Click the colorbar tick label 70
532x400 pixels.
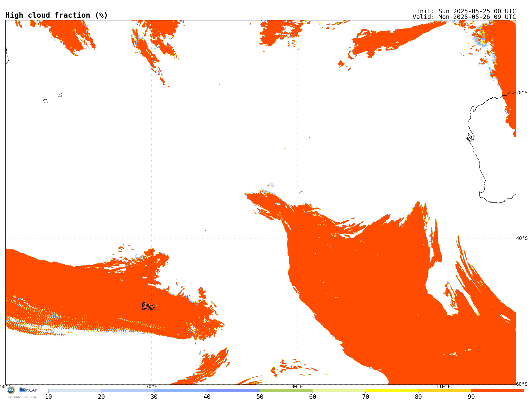[366, 397]
